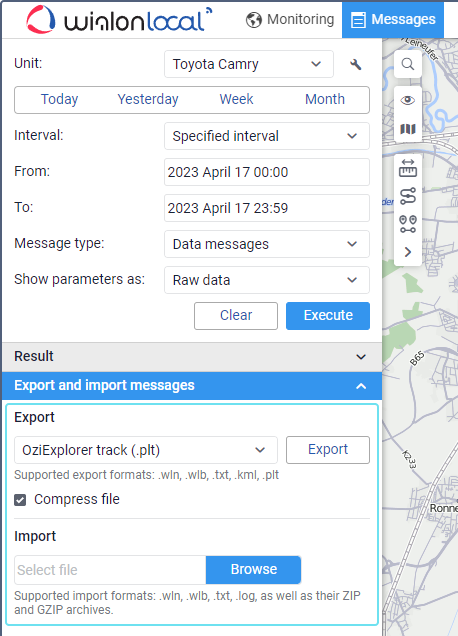
Task: Click the map search magnifier icon
Action: point(408,64)
